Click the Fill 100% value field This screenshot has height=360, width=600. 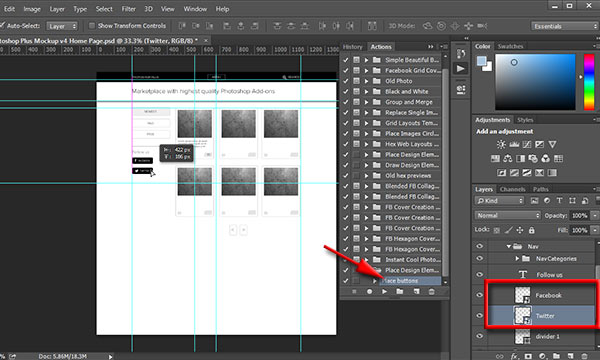pos(580,230)
